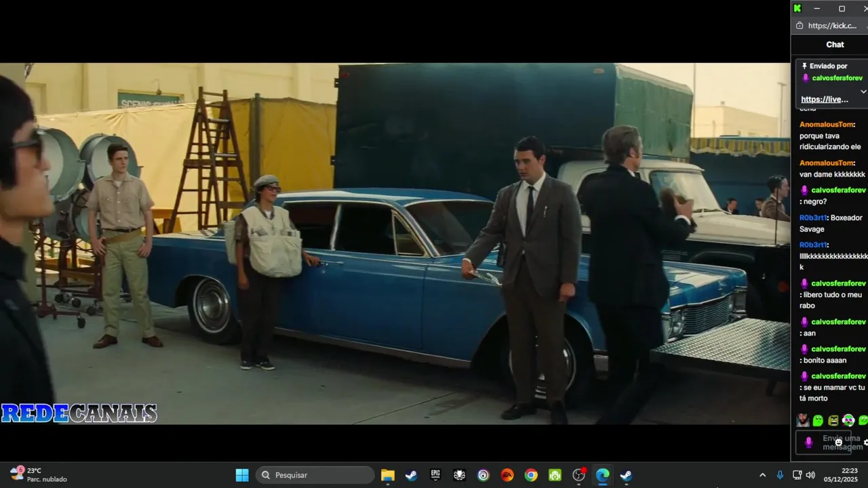Viewport: 868px width, 488px height.
Task: Click calvosferaforev above the 'bonito aaaan' message
Action: [x=838, y=349]
